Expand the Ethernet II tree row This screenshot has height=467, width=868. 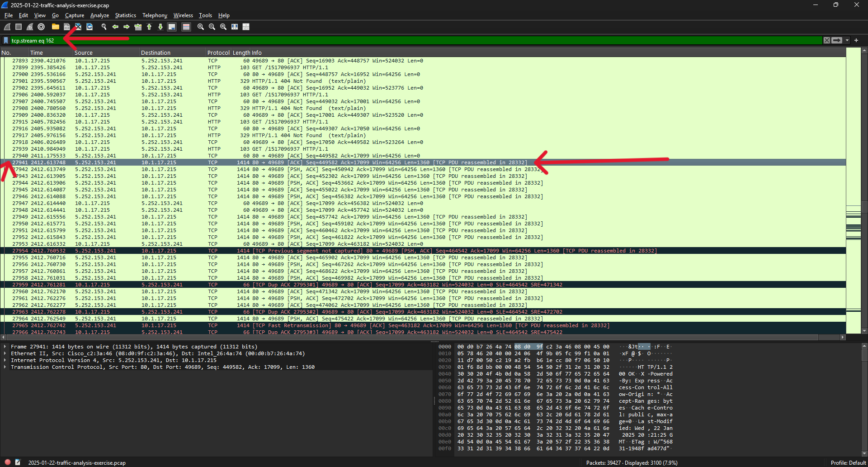5,353
